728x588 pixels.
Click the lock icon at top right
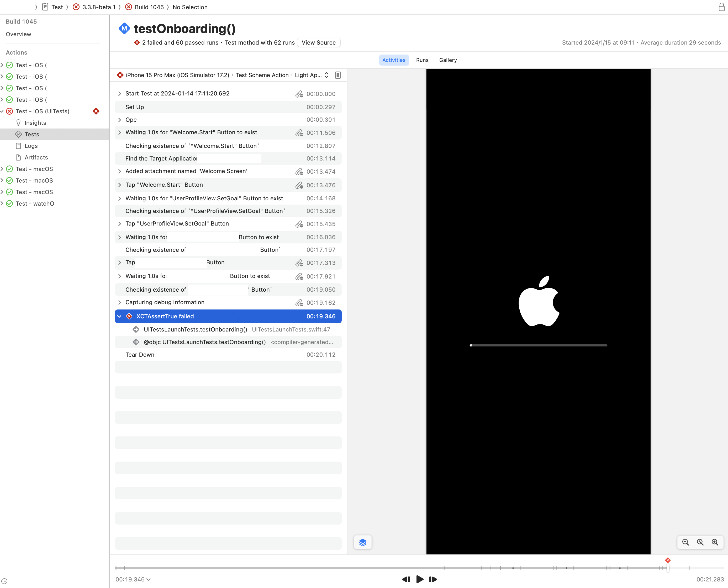coord(721,7)
